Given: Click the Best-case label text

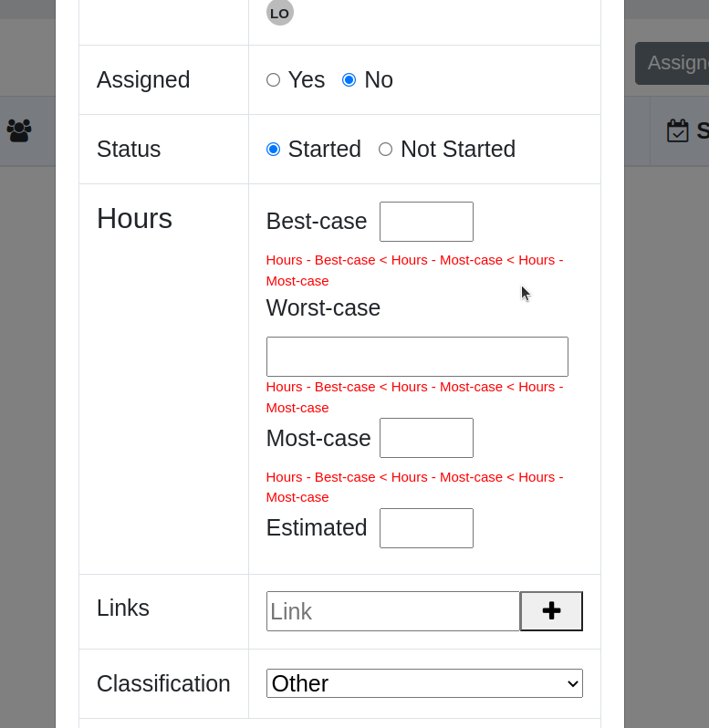Looking at the screenshot, I should [317, 221].
